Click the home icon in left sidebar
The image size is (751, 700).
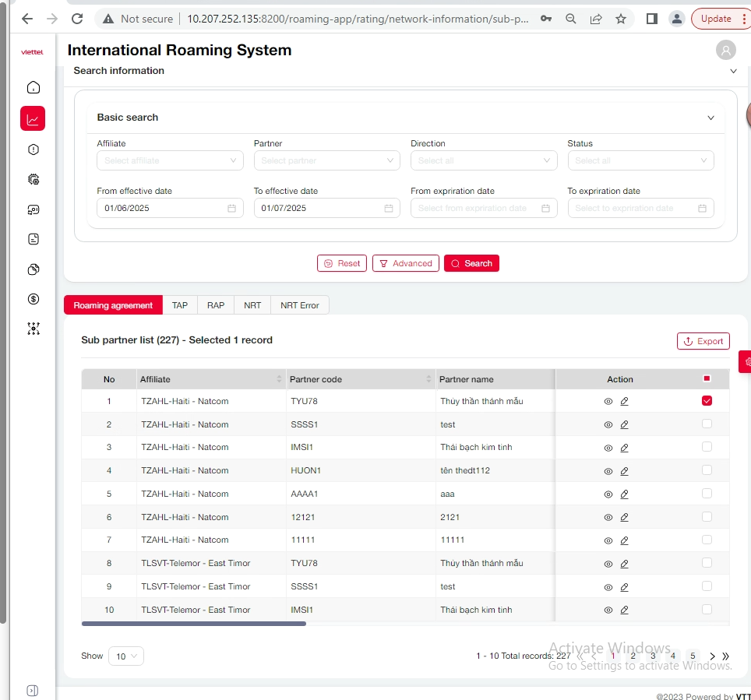pyautogui.click(x=33, y=87)
